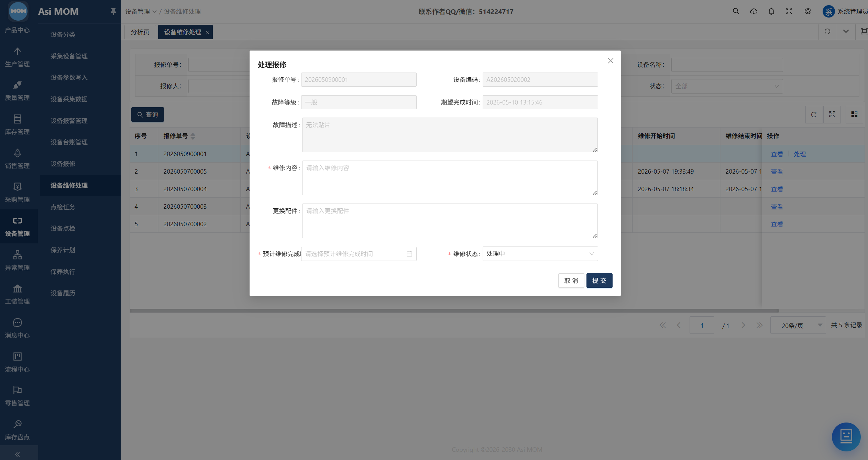Screen dimensions: 868x460
Task: Open the 状态 filter dropdown showing 全部
Action: click(x=727, y=86)
